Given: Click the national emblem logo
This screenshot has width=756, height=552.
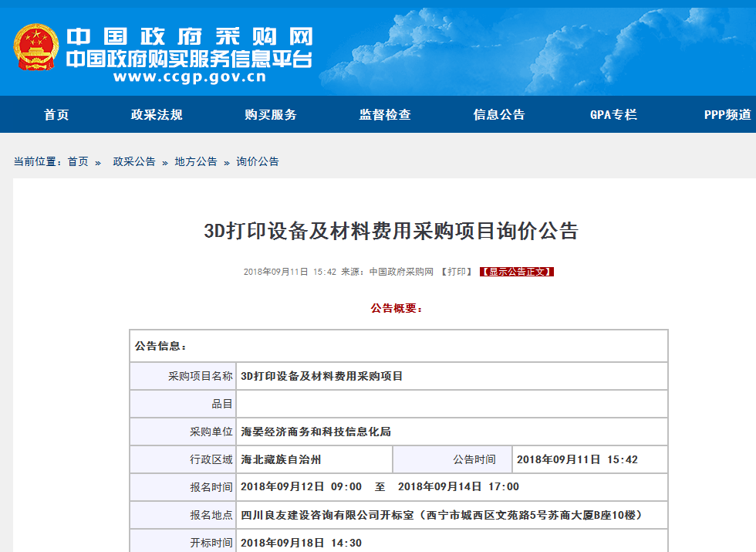Looking at the screenshot, I should pyautogui.click(x=36, y=47).
